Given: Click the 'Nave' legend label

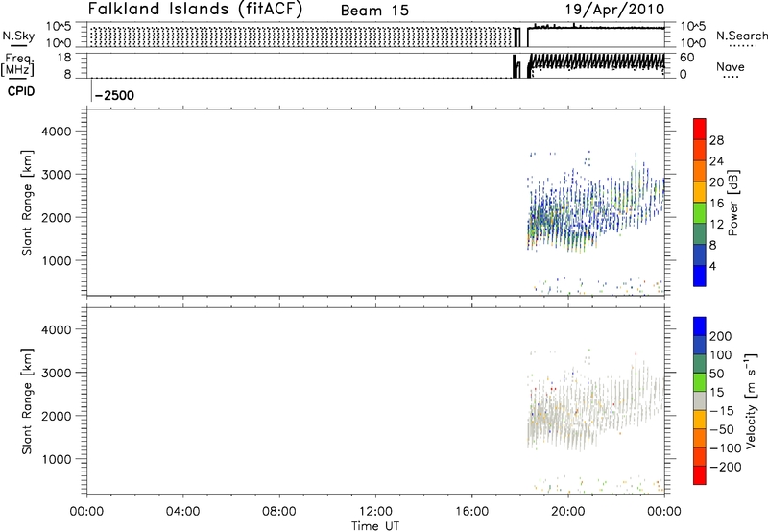Looking at the screenshot, I should pos(730,66).
